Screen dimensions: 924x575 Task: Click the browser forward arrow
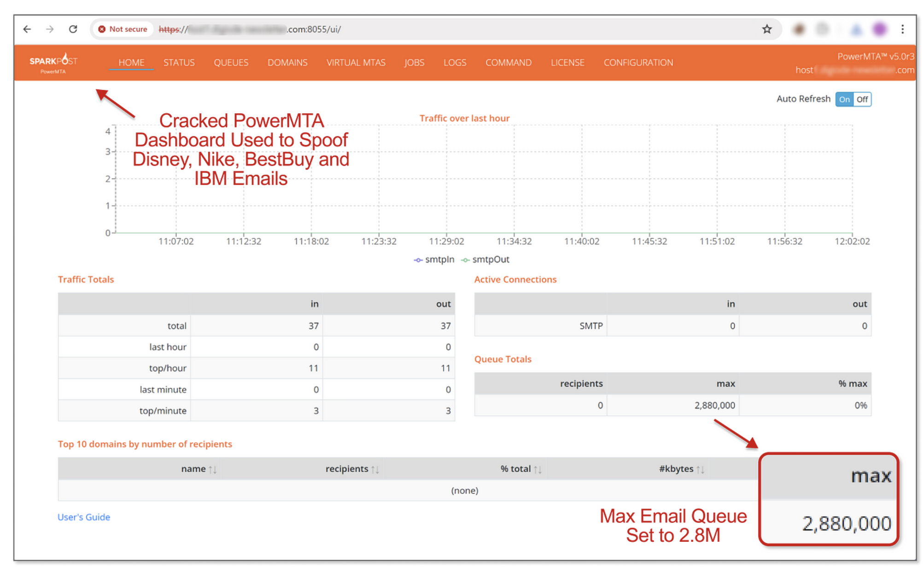[x=50, y=29]
